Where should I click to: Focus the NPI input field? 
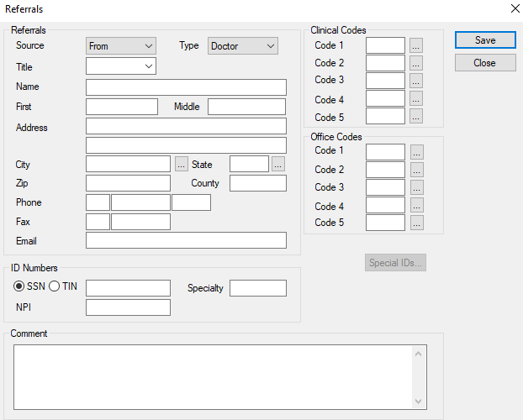coord(128,307)
